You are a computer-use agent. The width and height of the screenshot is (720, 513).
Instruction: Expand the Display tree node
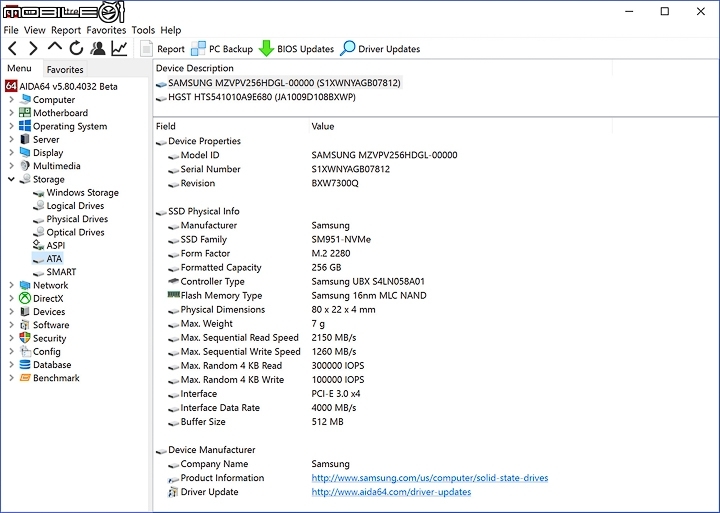point(11,153)
